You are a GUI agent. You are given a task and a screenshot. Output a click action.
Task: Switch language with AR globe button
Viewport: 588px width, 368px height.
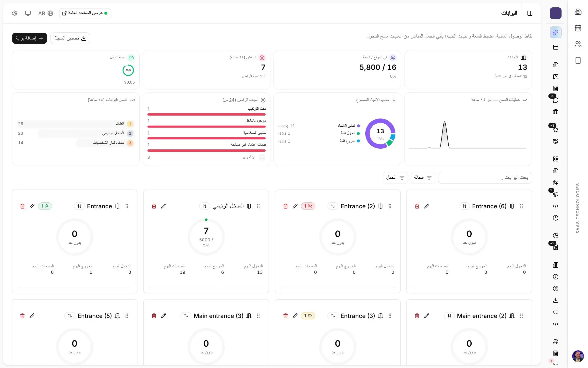46,13
